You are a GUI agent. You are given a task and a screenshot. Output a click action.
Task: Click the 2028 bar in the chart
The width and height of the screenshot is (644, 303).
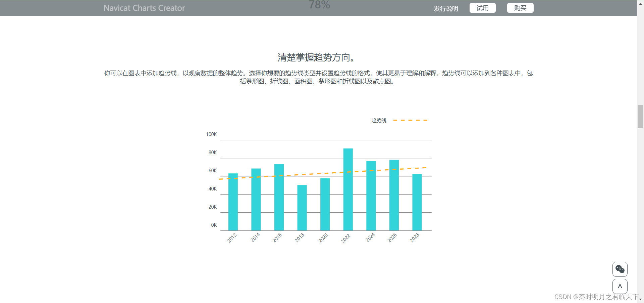point(417,202)
